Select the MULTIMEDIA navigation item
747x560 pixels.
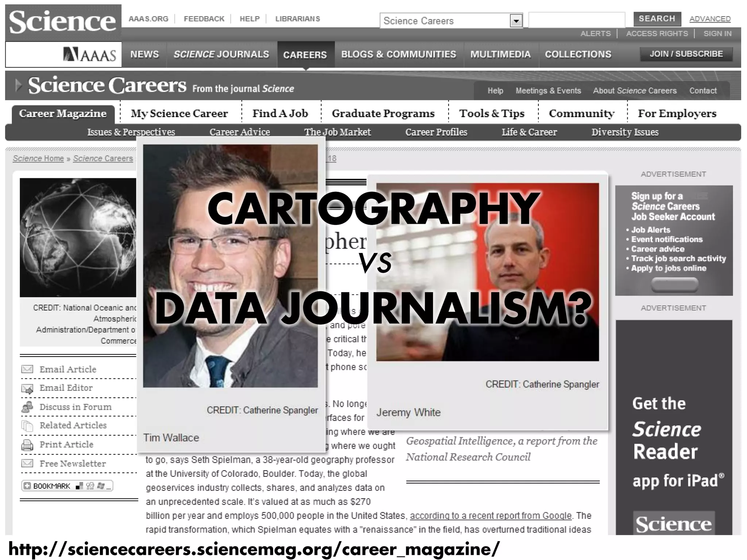point(500,54)
